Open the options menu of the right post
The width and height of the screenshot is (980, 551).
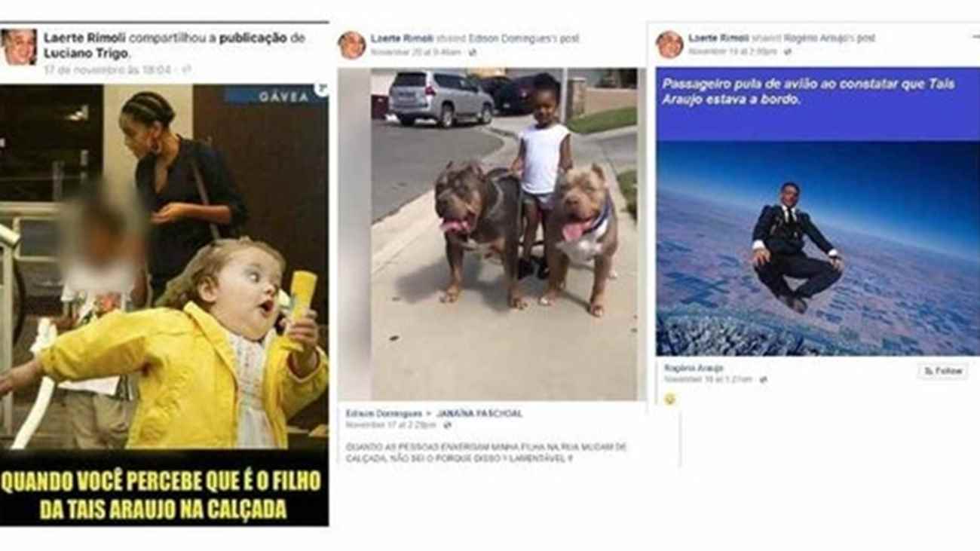point(974,35)
